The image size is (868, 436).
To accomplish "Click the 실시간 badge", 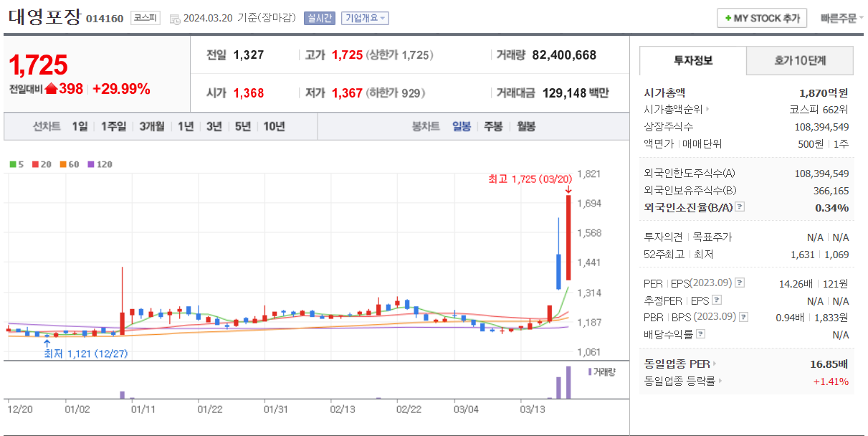I will click(x=319, y=18).
